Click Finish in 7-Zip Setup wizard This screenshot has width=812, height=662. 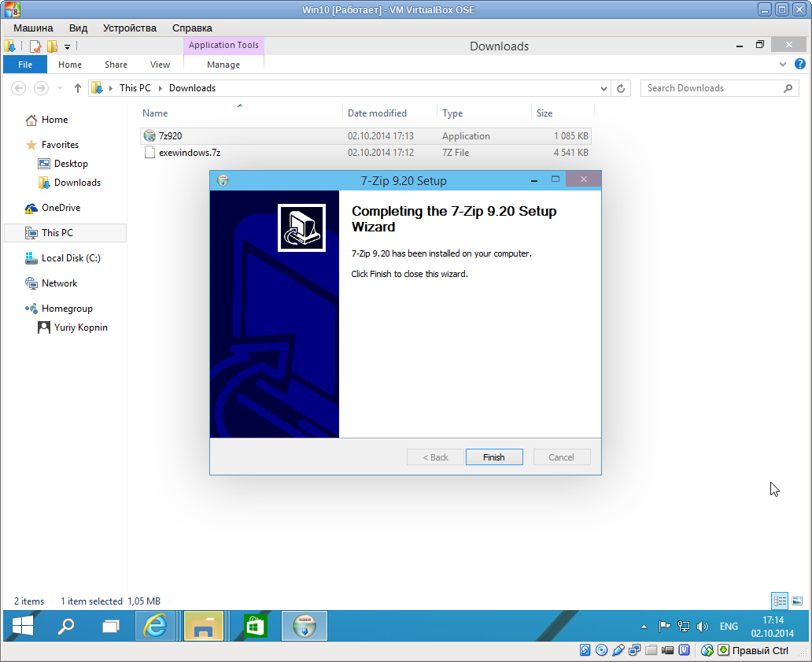pyautogui.click(x=494, y=457)
